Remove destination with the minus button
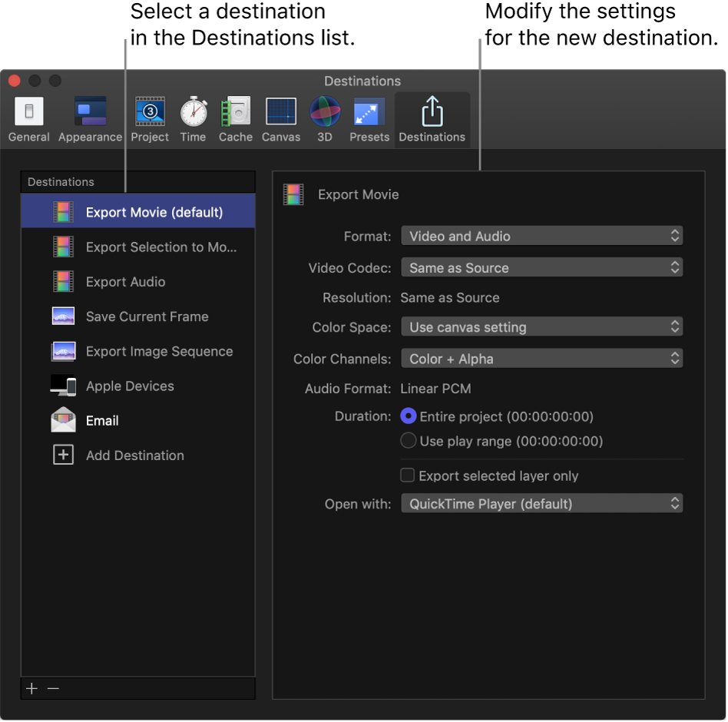The image size is (728, 722). 53,688
